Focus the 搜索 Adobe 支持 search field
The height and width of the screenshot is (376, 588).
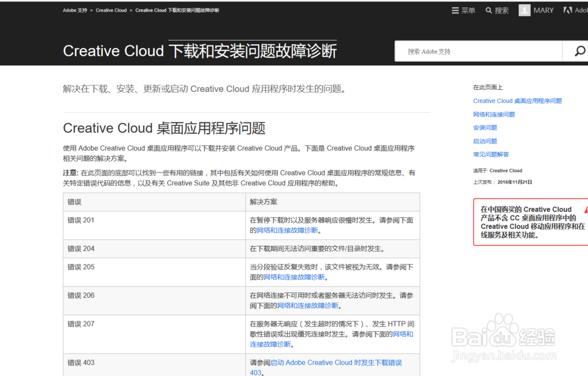[x=479, y=51]
